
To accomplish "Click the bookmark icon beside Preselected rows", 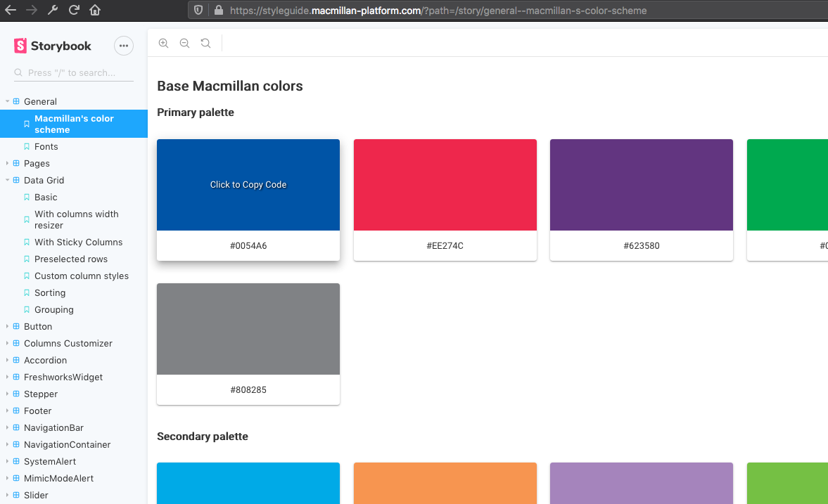I will pyautogui.click(x=27, y=259).
